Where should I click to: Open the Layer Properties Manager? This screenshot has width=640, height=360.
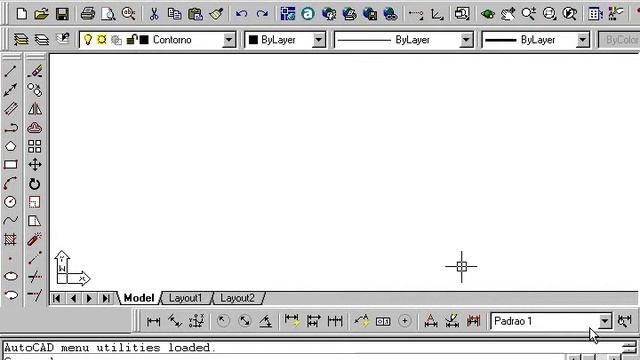(21, 40)
